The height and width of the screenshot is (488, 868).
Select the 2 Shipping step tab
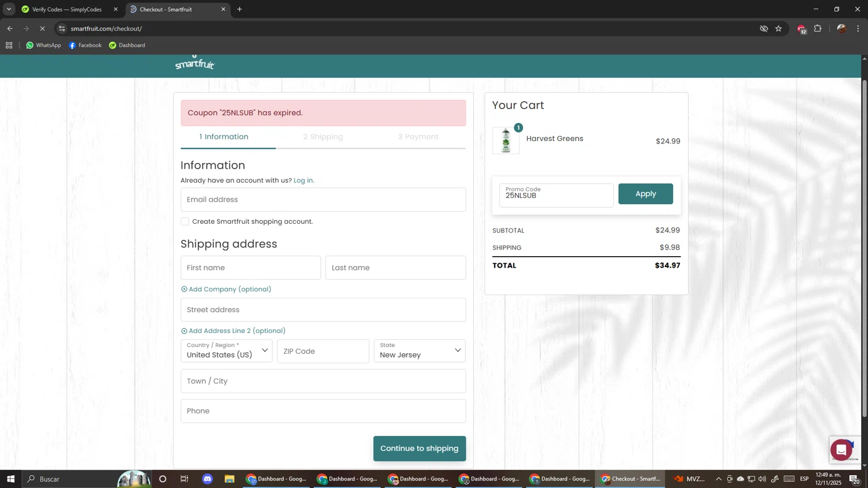click(x=323, y=137)
